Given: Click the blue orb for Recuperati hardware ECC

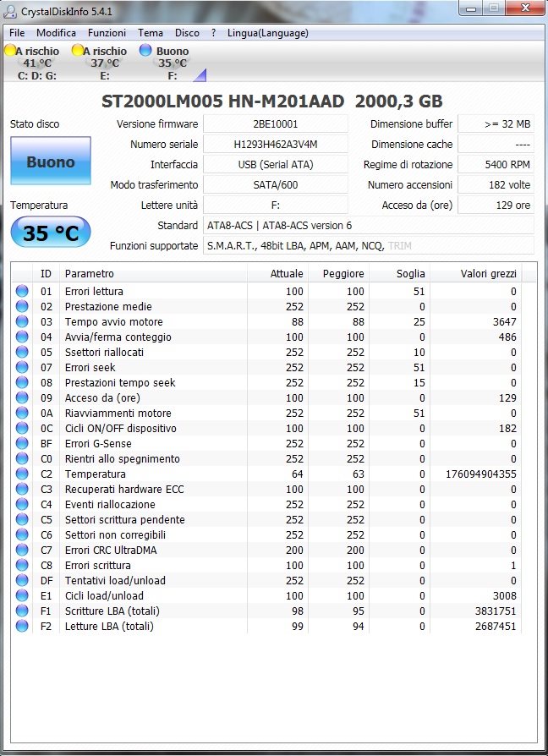Looking at the screenshot, I should click(x=22, y=489).
